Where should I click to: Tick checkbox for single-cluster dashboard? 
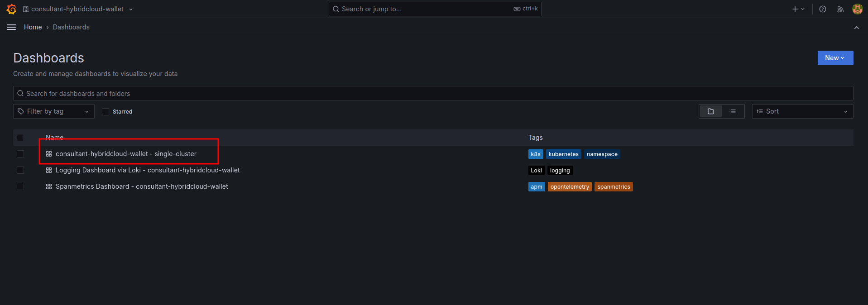click(20, 154)
